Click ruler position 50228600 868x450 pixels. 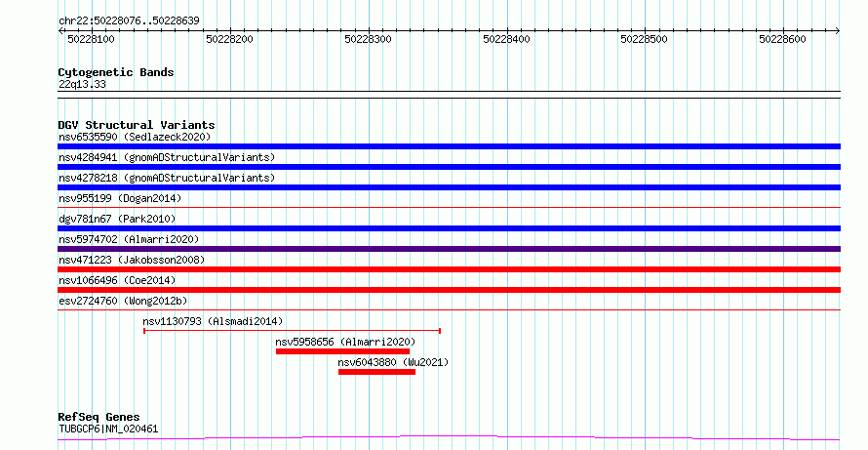782,39
